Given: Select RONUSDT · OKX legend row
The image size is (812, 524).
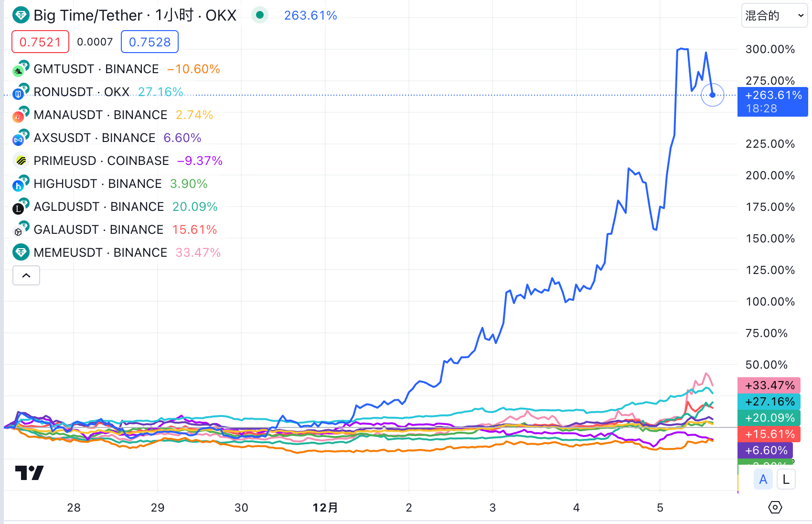Looking at the screenshot, I should [98, 92].
